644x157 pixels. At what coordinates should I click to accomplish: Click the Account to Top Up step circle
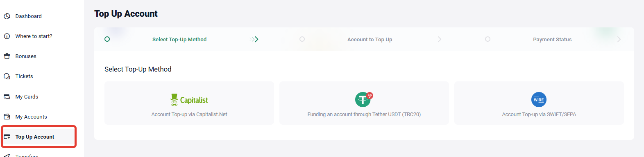click(302, 39)
